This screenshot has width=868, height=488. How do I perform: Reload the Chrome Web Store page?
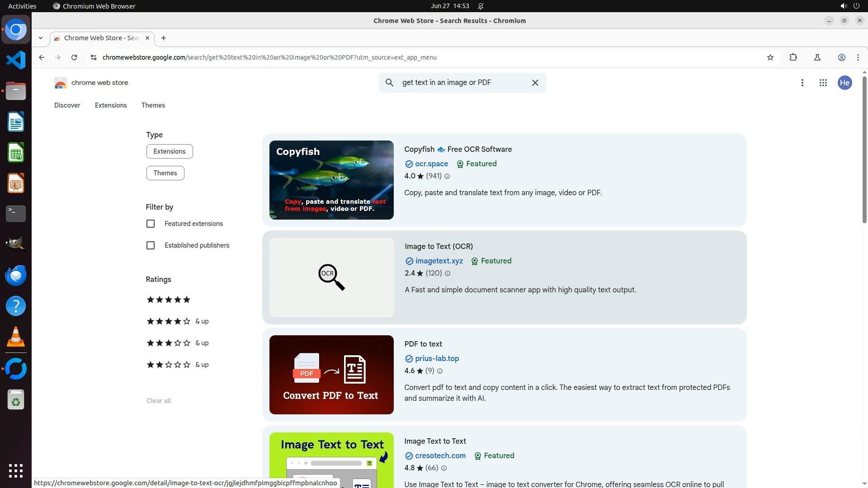click(74, 57)
